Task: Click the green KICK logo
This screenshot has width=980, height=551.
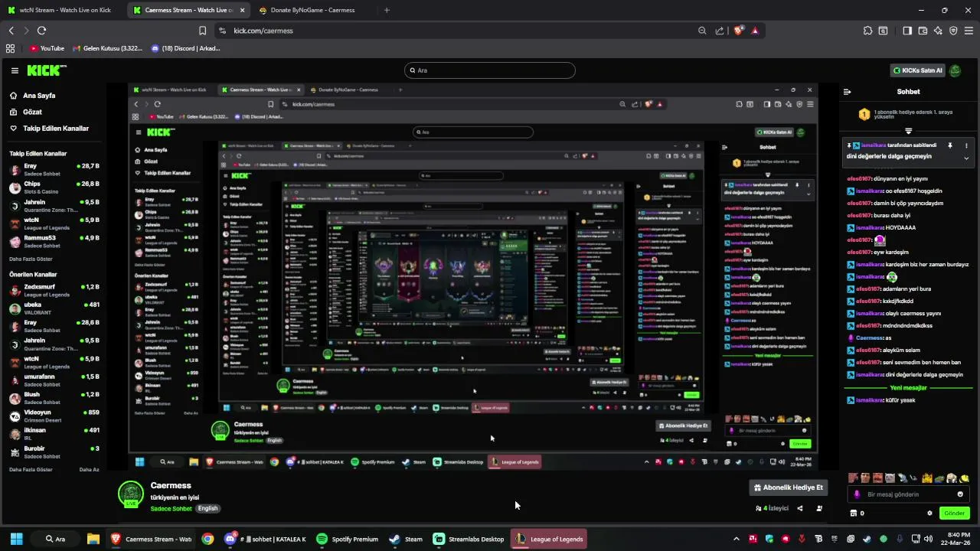Action: [46, 70]
